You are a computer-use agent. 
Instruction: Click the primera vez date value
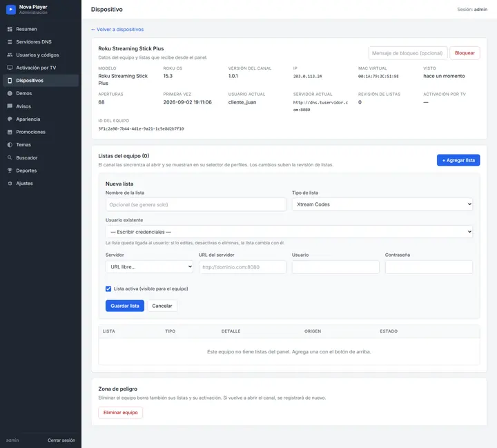[187, 102]
